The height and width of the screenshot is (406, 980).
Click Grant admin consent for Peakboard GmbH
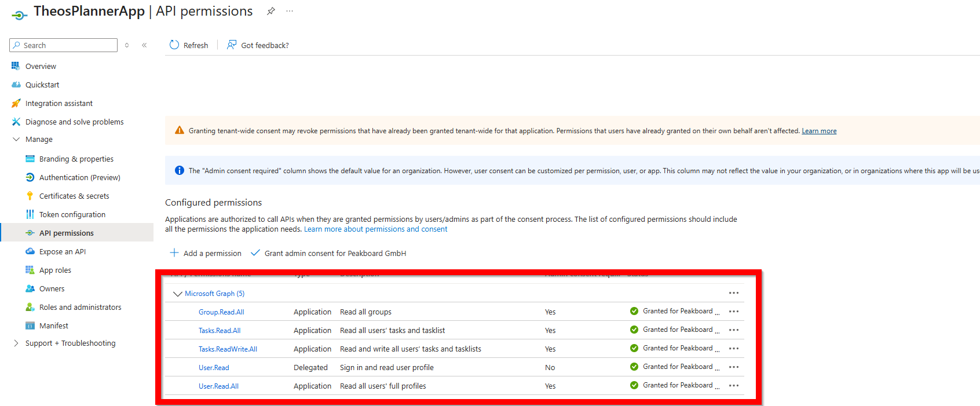tap(328, 253)
